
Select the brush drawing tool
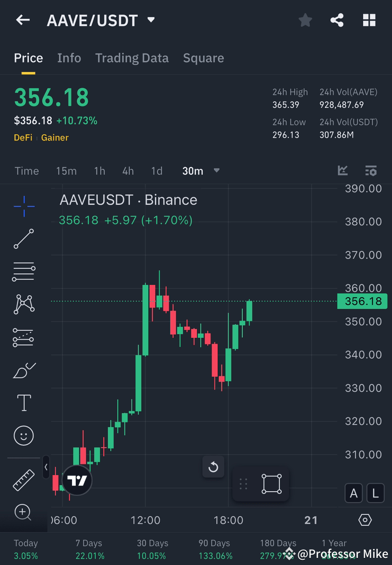(24, 370)
